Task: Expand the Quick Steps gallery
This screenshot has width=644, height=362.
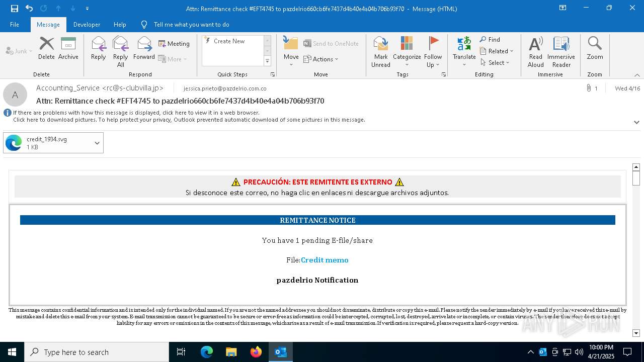Action: [x=267, y=61]
